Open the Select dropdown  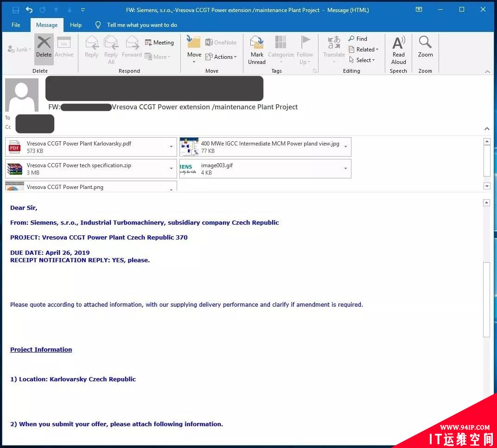tap(362, 60)
